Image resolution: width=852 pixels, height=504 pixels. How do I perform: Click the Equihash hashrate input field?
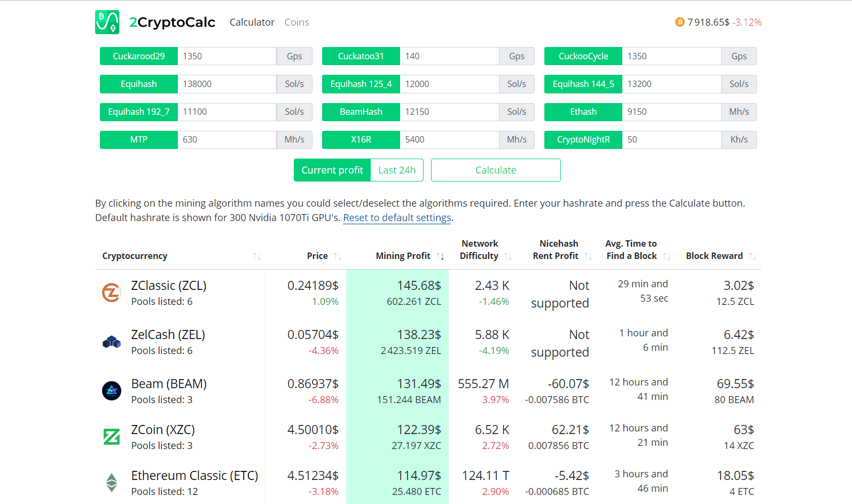point(226,84)
